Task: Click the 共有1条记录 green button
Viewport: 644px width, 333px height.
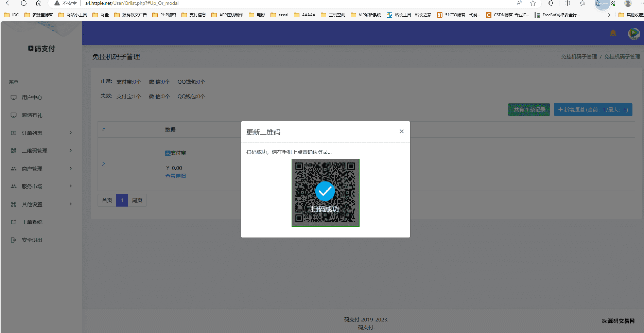Action: (x=529, y=109)
